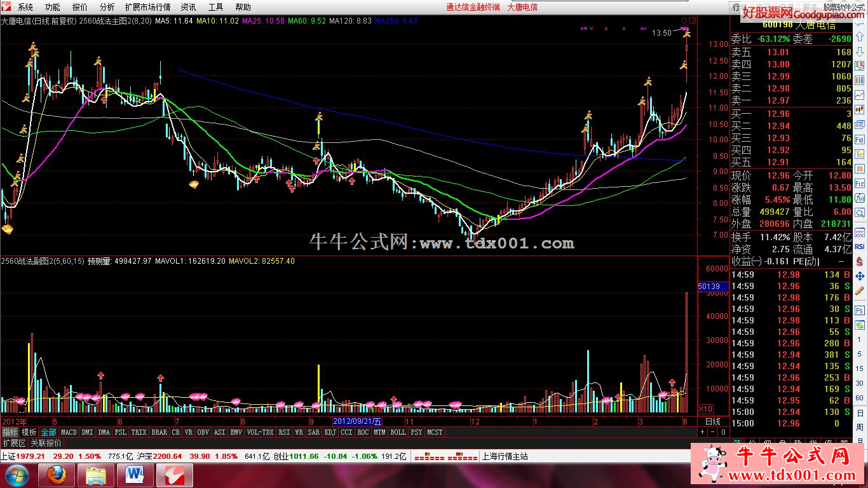The height and width of the screenshot is (488, 868).
Task: Click the 0 reset button under chart
Action: (x=722, y=432)
